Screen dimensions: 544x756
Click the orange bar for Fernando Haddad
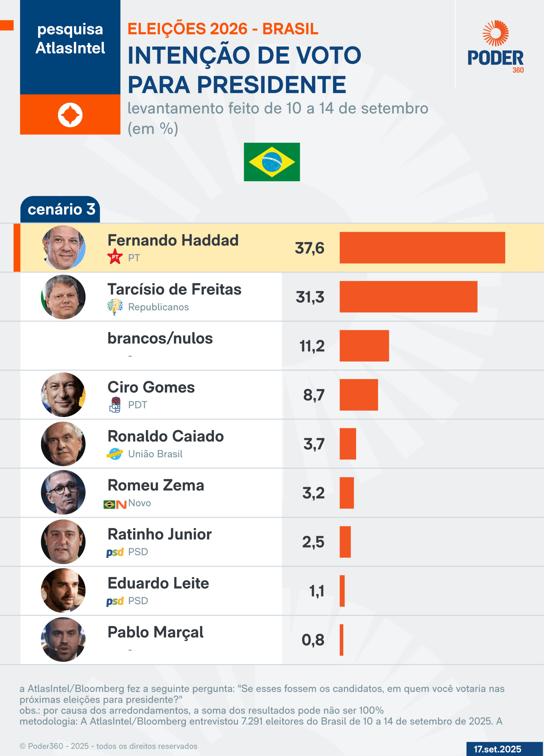point(422,248)
